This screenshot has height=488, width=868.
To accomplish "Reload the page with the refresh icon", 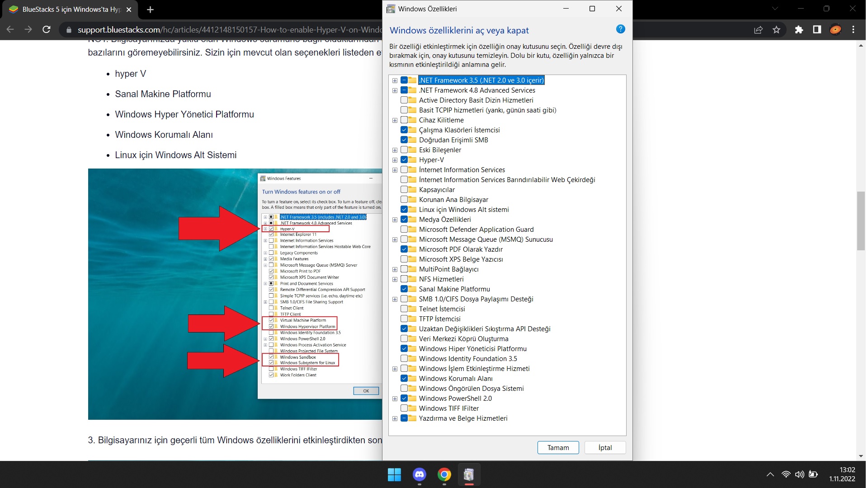I will click(x=46, y=30).
